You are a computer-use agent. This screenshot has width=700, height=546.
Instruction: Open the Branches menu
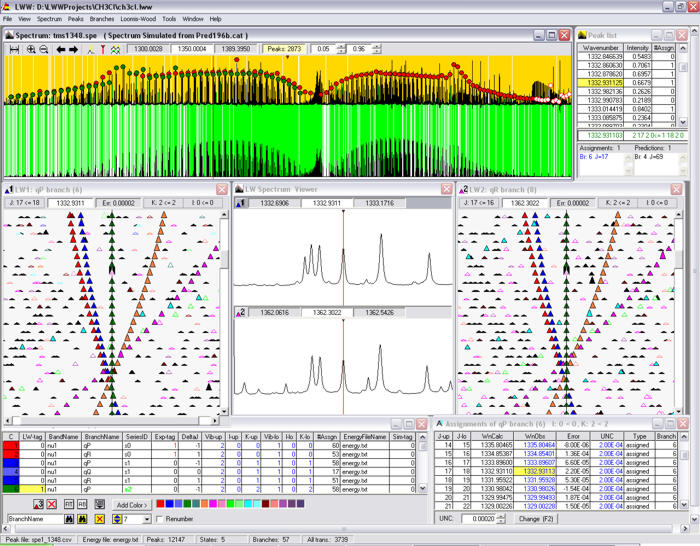pos(102,19)
